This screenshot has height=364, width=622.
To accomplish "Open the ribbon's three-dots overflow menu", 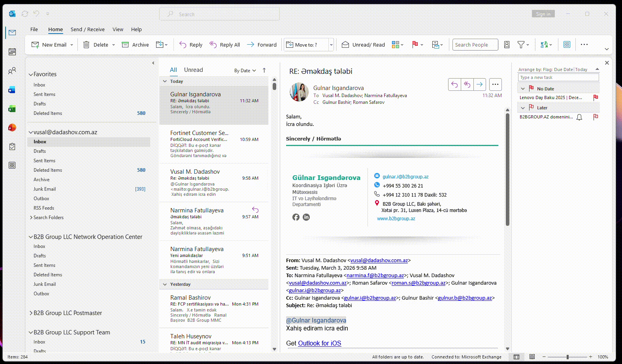I will 584,45.
